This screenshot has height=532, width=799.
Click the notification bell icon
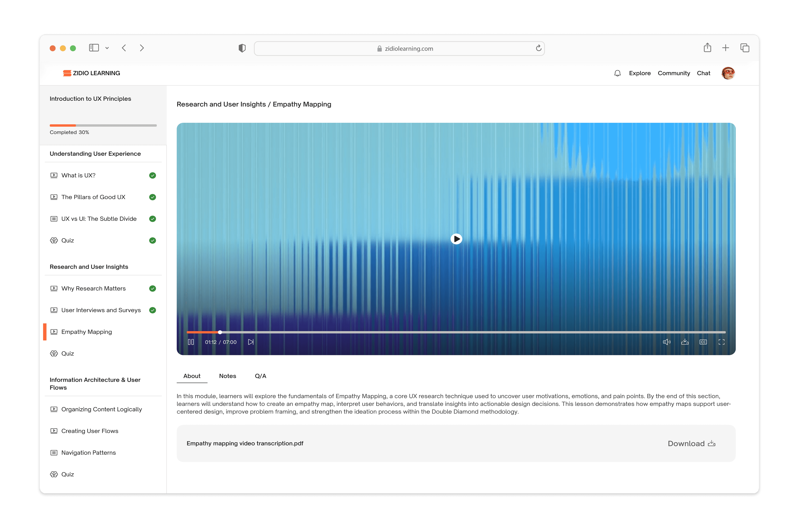[x=617, y=73]
